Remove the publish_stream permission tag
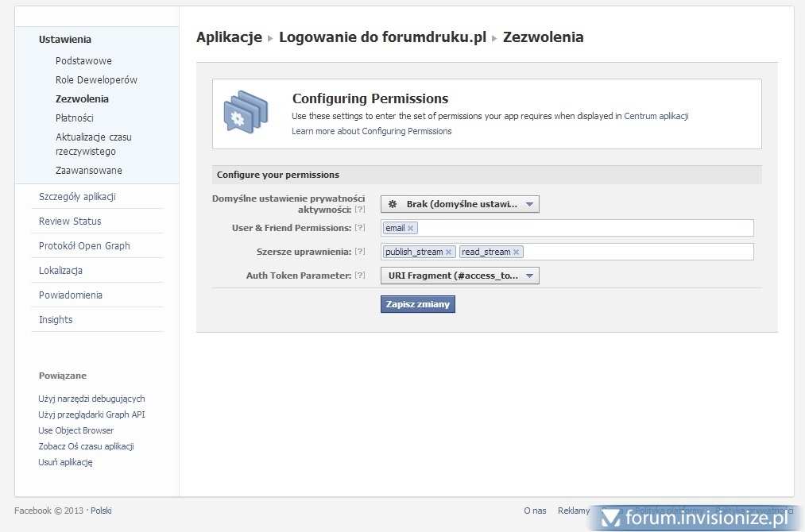805x532 pixels. click(x=449, y=253)
